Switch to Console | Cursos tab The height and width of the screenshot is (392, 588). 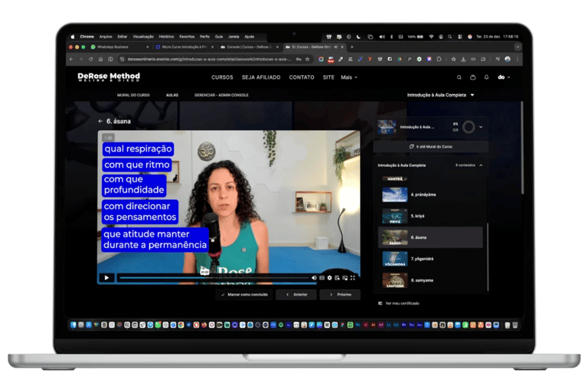tap(249, 47)
